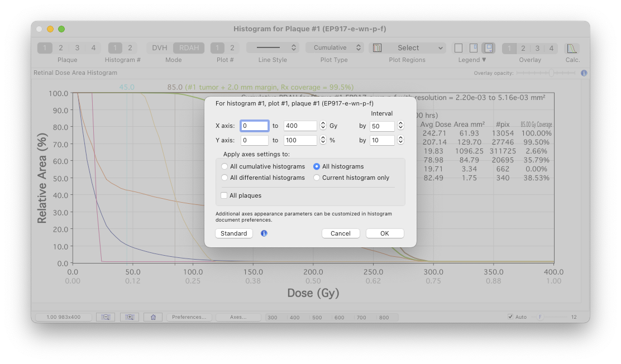Select plaque 3 segment

click(x=77, y=48)
